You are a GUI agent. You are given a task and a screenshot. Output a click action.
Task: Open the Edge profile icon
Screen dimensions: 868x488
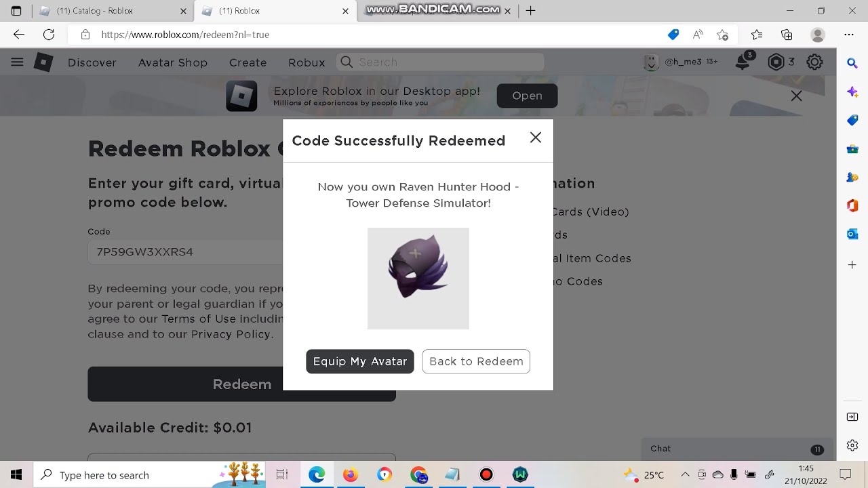pos(818,35)
